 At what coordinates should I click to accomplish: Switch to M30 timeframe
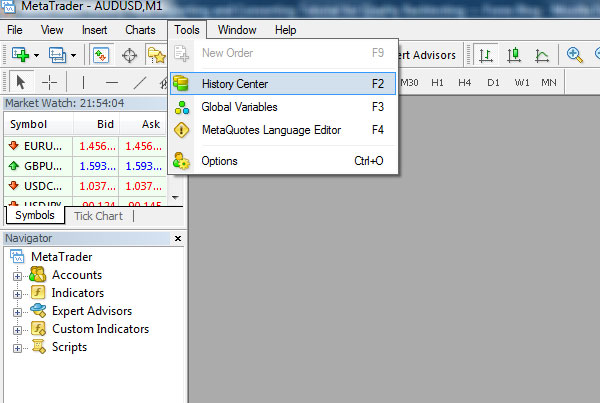tap(409, 82)
